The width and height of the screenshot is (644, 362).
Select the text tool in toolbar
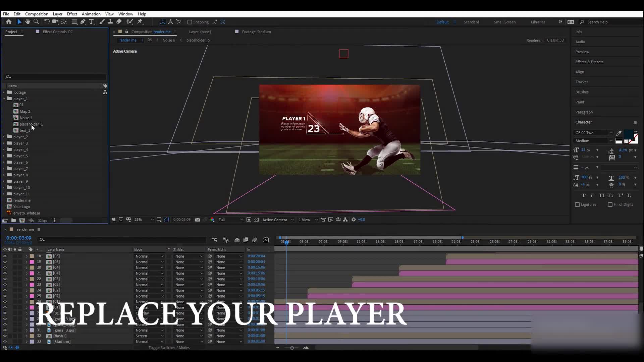(x=91, y=22)
